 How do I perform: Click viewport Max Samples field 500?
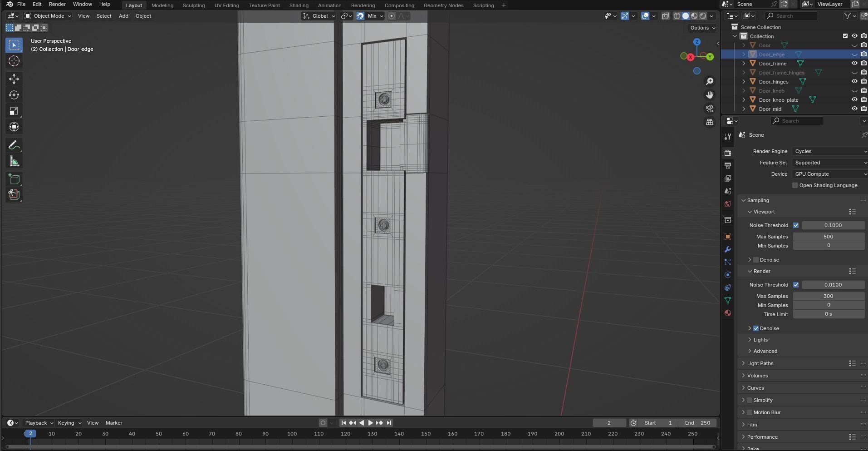829,237
